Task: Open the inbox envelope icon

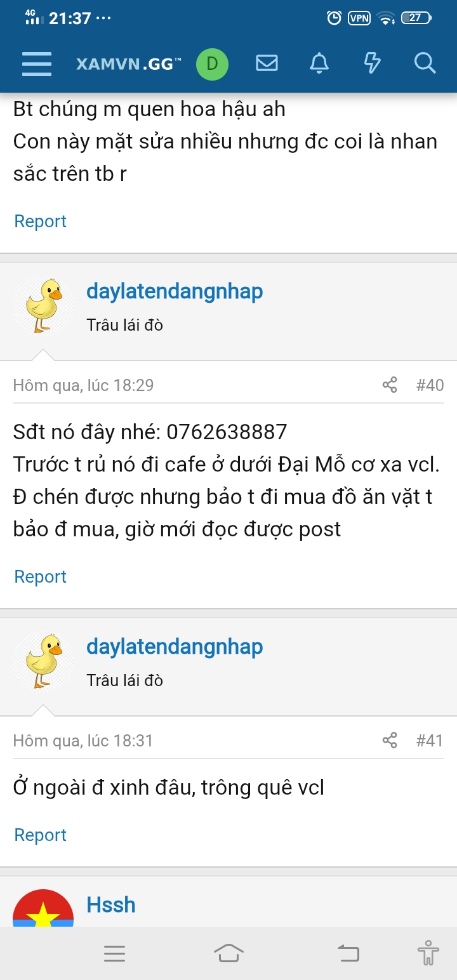Action: 267,63
